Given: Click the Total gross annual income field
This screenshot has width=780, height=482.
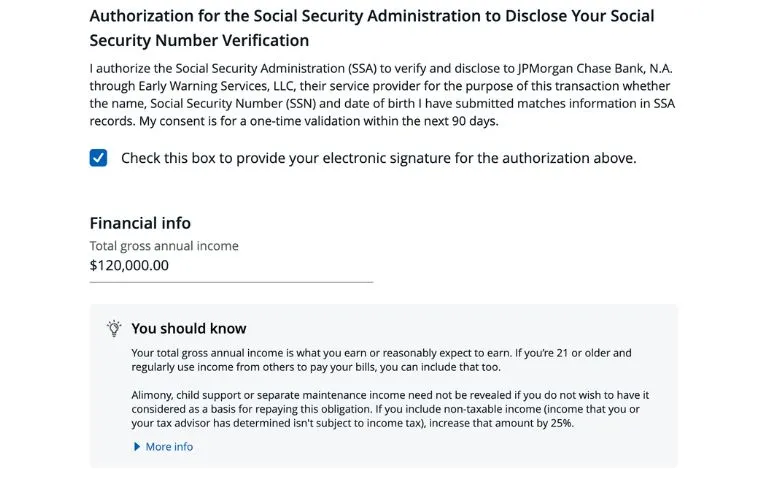Looking at the screenshot, I should [x=230, y=266].
